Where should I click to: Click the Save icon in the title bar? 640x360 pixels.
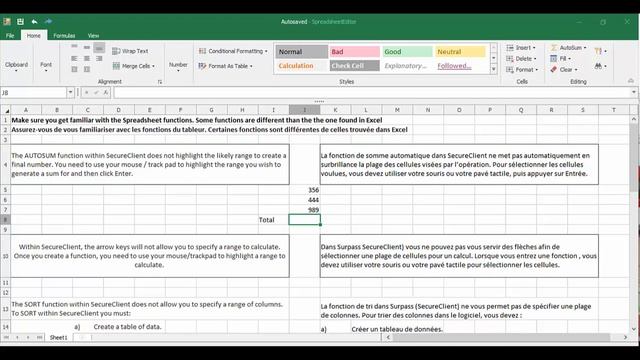pyautogui.click(x=20, y=22)
